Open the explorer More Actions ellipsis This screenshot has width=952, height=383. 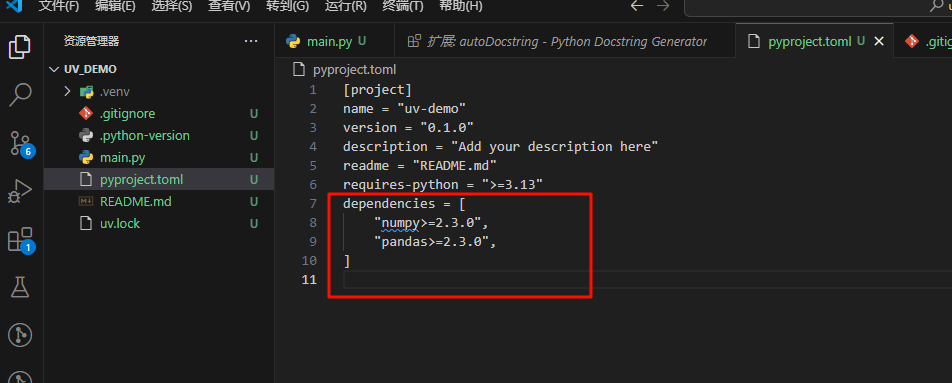(x=251, y=41)
